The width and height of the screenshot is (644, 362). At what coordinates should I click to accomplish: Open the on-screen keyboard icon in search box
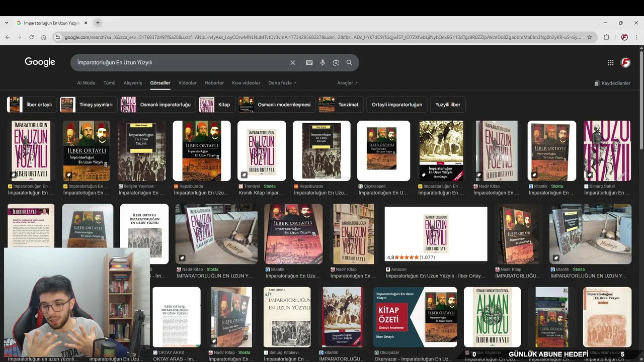[x=309, y=63]
